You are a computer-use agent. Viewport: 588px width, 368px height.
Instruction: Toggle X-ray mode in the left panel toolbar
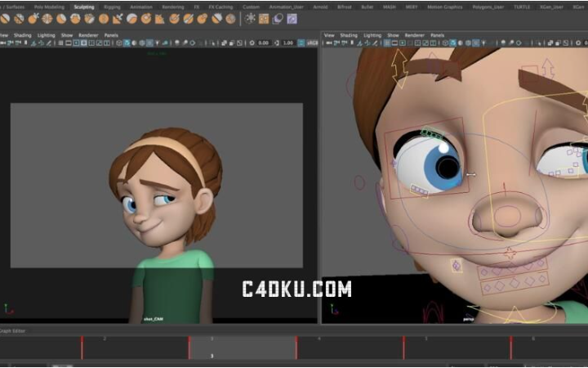pos(224,43)
